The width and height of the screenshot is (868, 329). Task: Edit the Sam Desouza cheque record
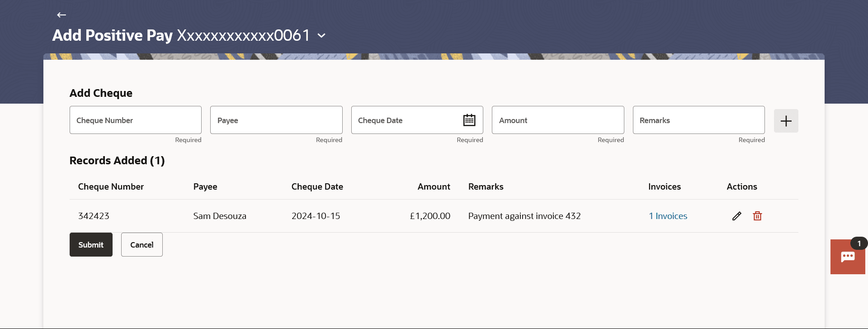[736, 216]
